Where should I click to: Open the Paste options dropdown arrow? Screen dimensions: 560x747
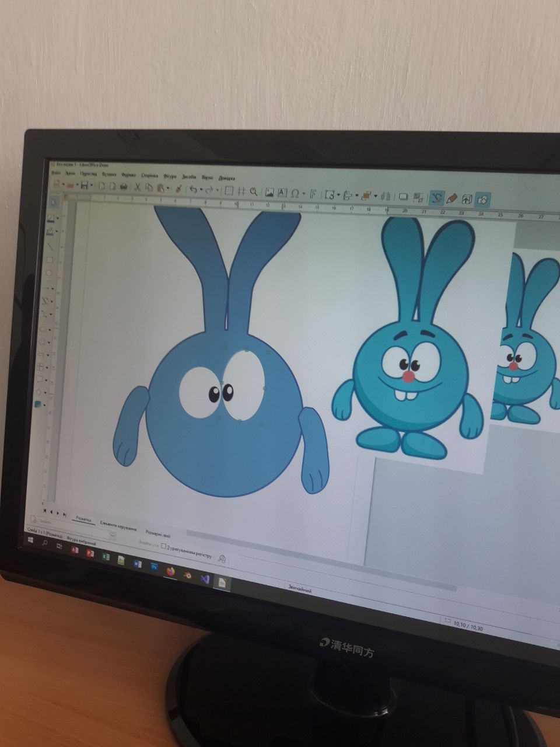tap(167, 188)
